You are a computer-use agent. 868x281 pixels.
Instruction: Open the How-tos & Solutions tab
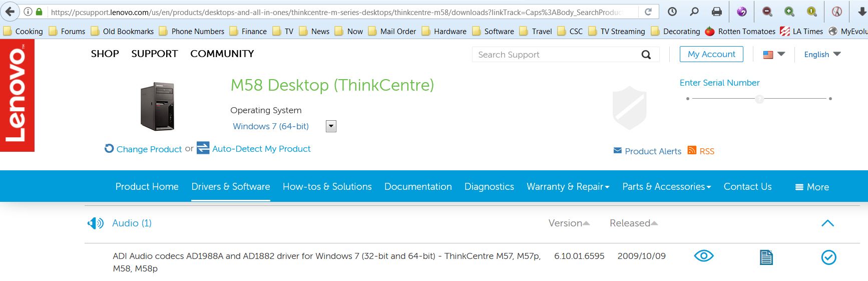pos(327,186)
